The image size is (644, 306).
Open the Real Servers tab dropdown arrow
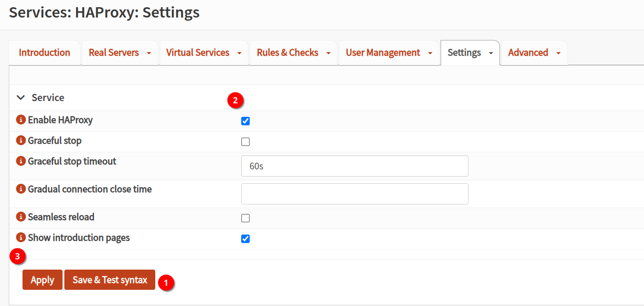pyautogui.click(x=149, y=53)
